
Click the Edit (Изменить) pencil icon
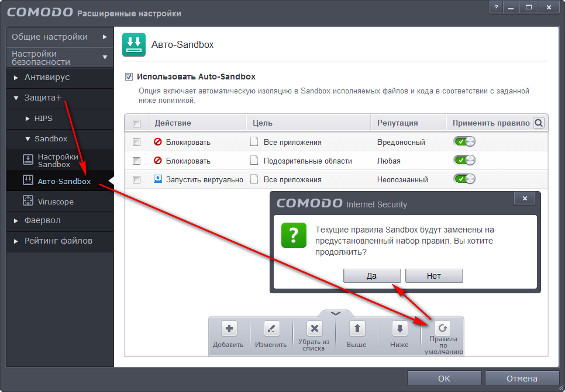pyautogui.click(x=271, y=329)
